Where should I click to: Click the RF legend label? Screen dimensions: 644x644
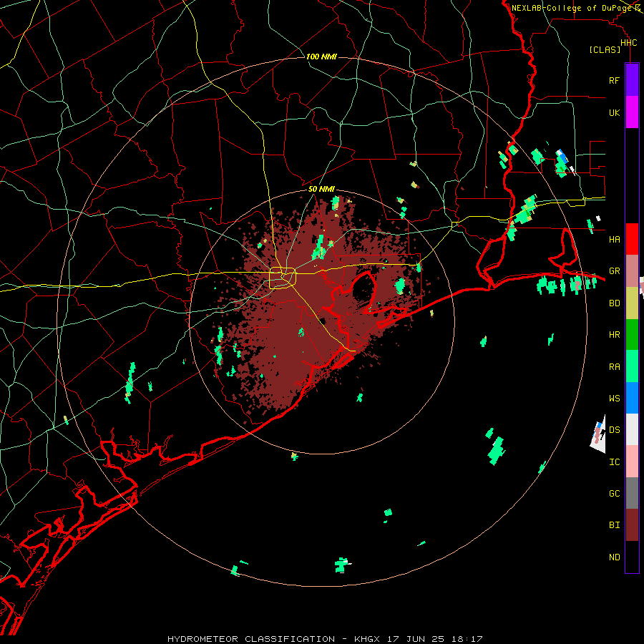click(x=614, y=80)
